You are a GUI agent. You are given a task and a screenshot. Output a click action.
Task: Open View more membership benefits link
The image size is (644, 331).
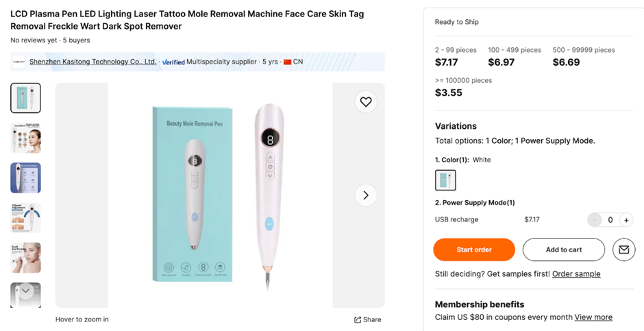[x=593, y=317]
